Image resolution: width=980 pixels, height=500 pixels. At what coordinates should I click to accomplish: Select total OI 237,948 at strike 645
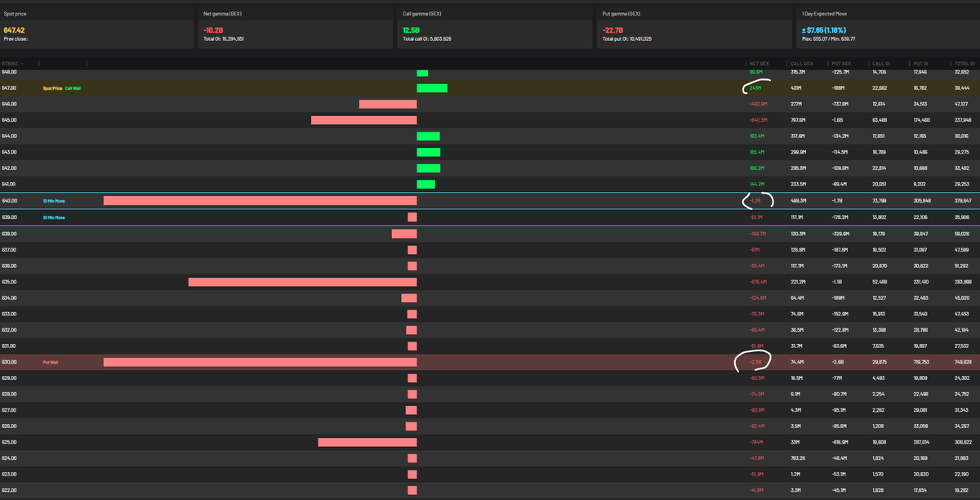[961, 120]
